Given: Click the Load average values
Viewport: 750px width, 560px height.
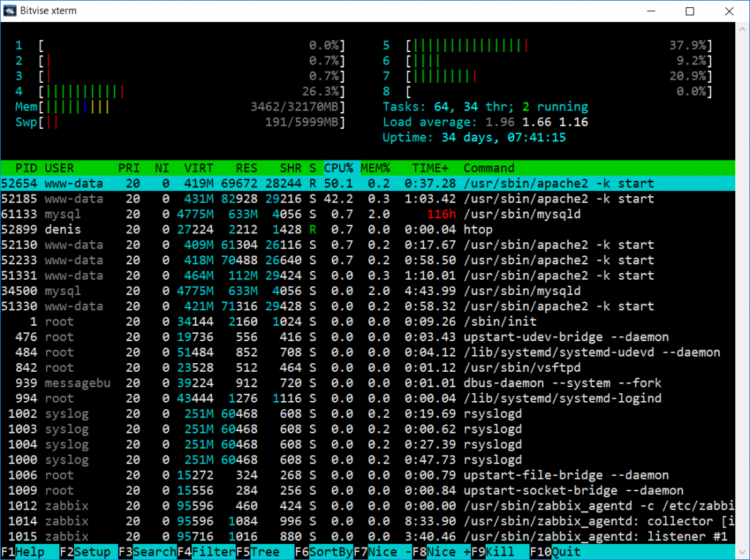Looking at the screenshot, I should point(537,122).
